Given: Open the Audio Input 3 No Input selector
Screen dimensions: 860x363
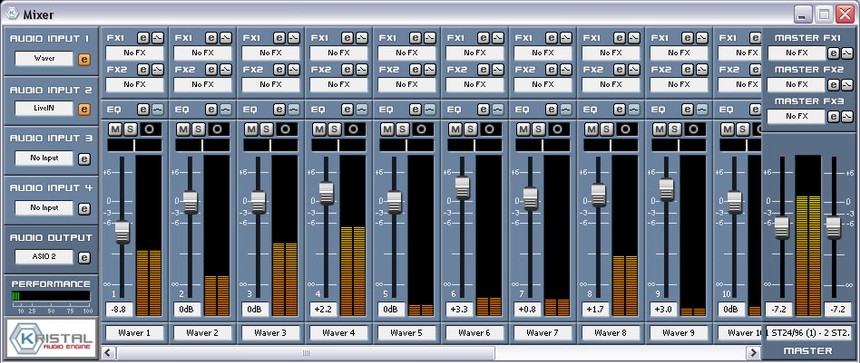Looking at the screenshot, I should coord(44,158).
